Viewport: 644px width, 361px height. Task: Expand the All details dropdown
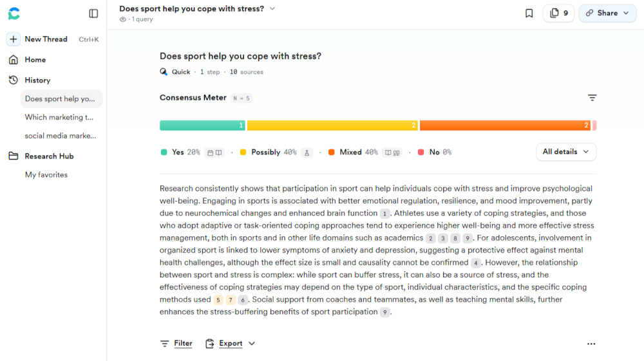566,152
